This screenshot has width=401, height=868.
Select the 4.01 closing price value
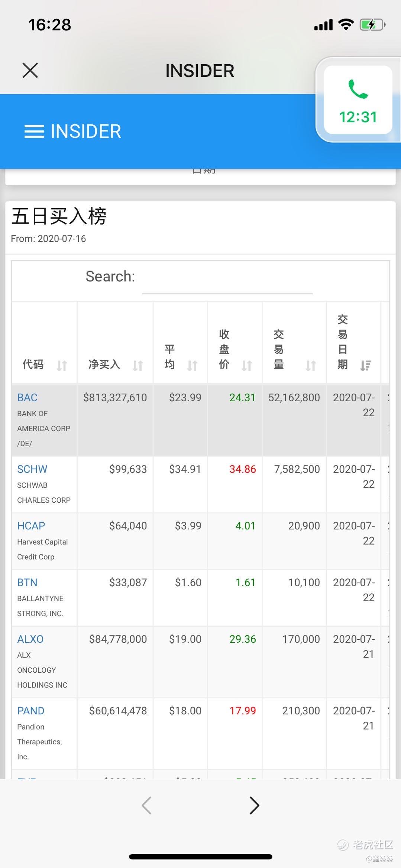click(x=245, y=526)
